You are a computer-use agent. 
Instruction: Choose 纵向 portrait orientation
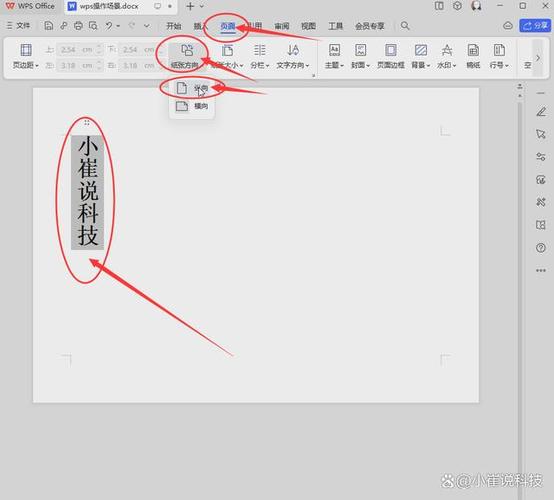192,88
